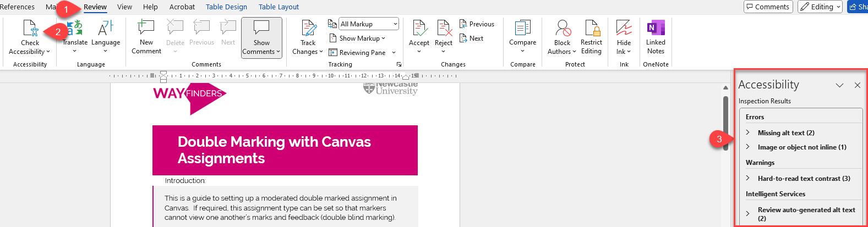
Task: Open the Compare documents tool
Action: 522,29
